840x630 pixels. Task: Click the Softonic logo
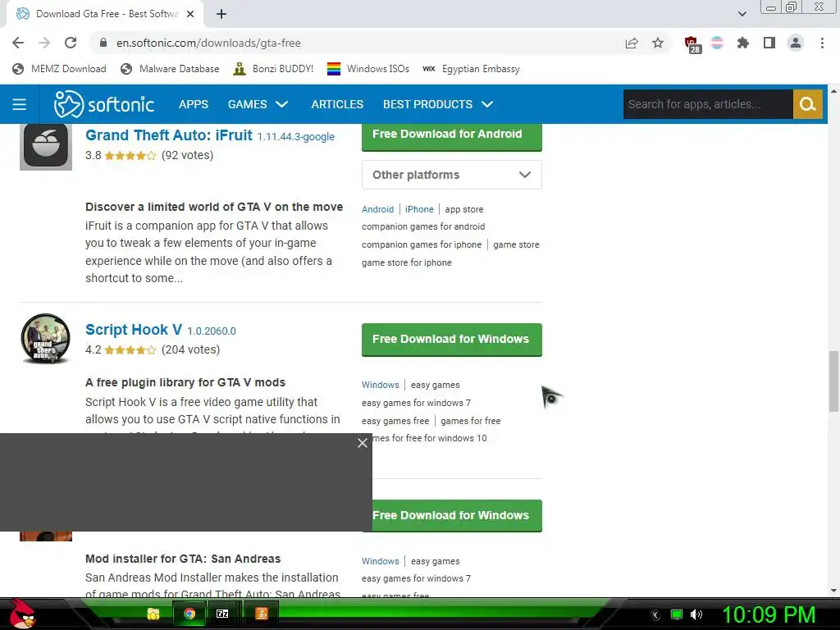coord(104,104)
